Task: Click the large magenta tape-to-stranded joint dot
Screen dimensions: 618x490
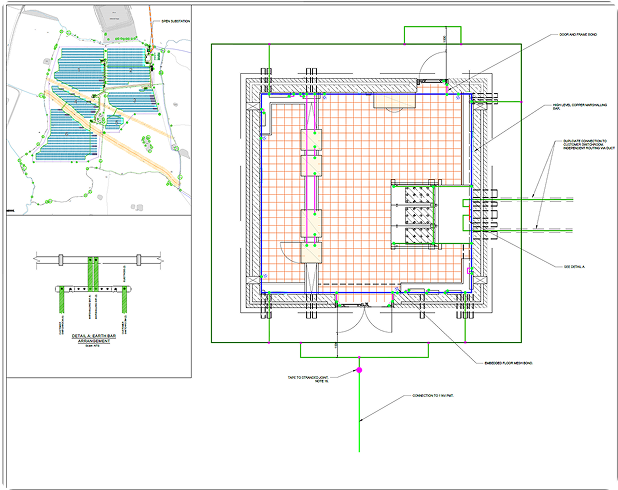Action: [359, 370]
